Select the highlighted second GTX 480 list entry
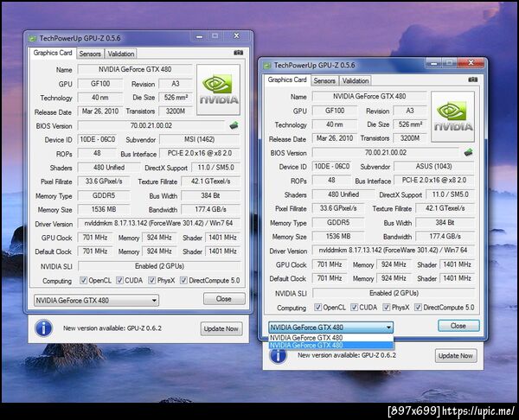Screen dimensions: 519x420 tap(330, 346)
